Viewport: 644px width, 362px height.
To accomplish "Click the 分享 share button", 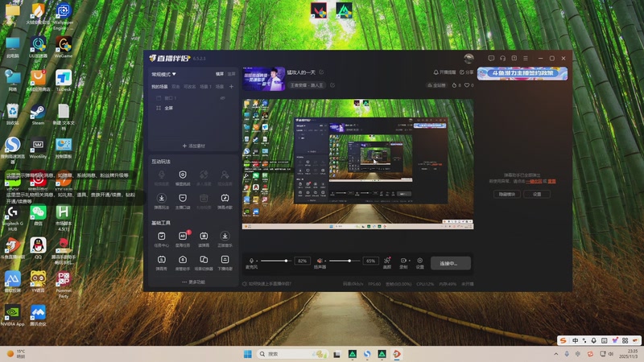I will (x=467, y=72).
